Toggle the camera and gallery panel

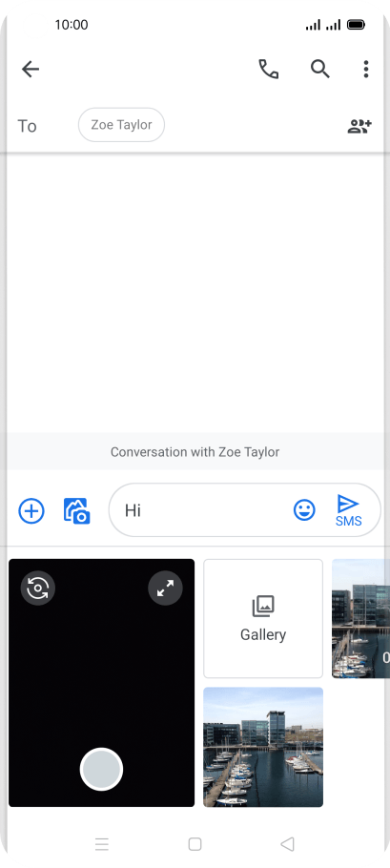[77, 510]
